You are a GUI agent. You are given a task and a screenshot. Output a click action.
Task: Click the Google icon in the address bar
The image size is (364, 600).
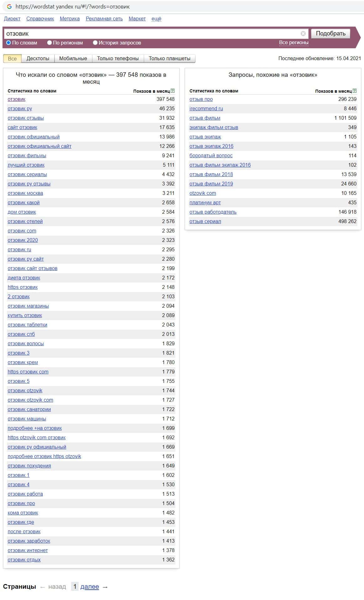tap(9, 7)
